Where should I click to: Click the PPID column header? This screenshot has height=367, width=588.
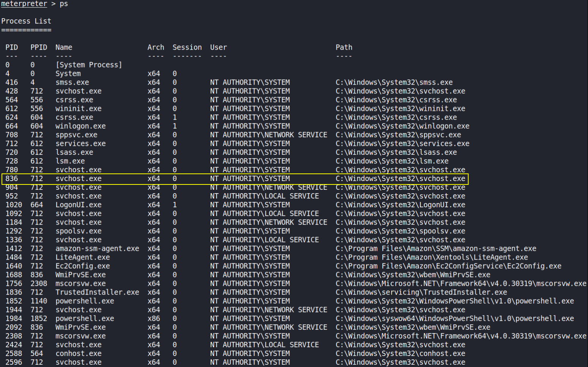point(39,47)
